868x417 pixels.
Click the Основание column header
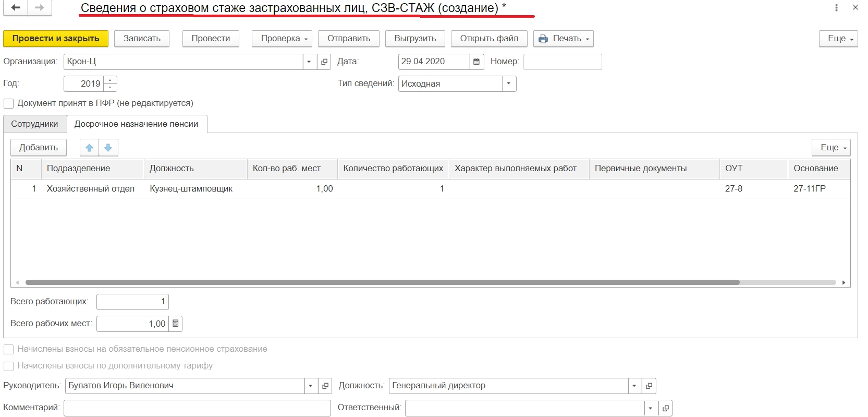pyautogui.click(x=819, y=169)
